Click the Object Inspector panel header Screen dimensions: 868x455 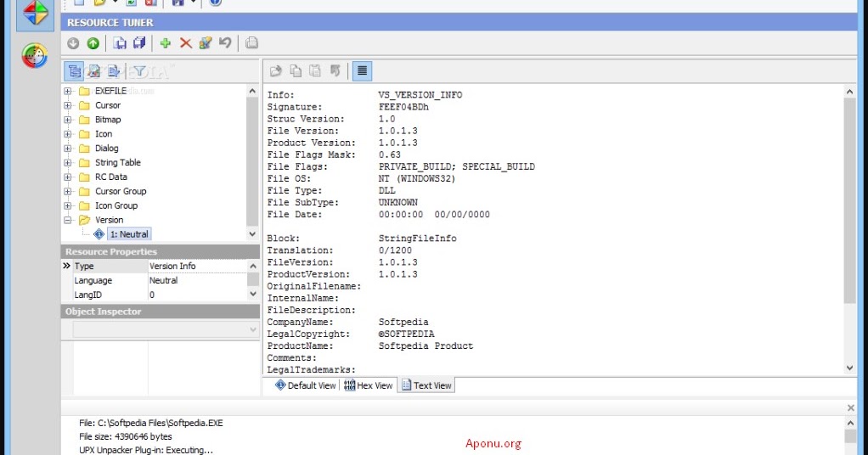pyautogui.click(x=160, y=311)
